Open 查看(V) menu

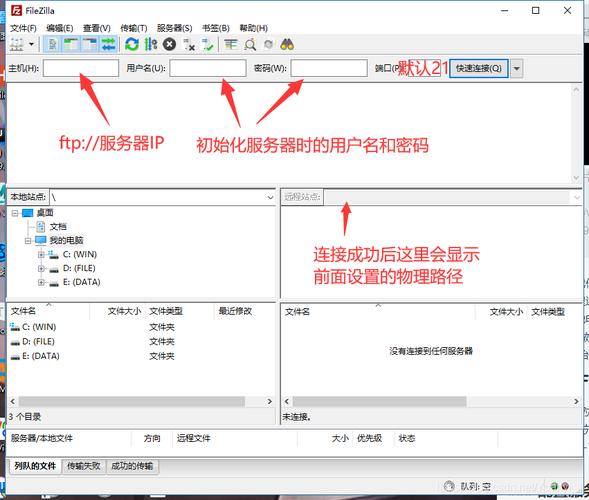[97, 28]
